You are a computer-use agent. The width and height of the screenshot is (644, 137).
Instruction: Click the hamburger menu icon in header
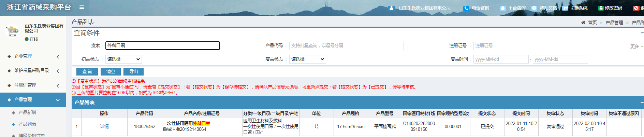point(82,7)
